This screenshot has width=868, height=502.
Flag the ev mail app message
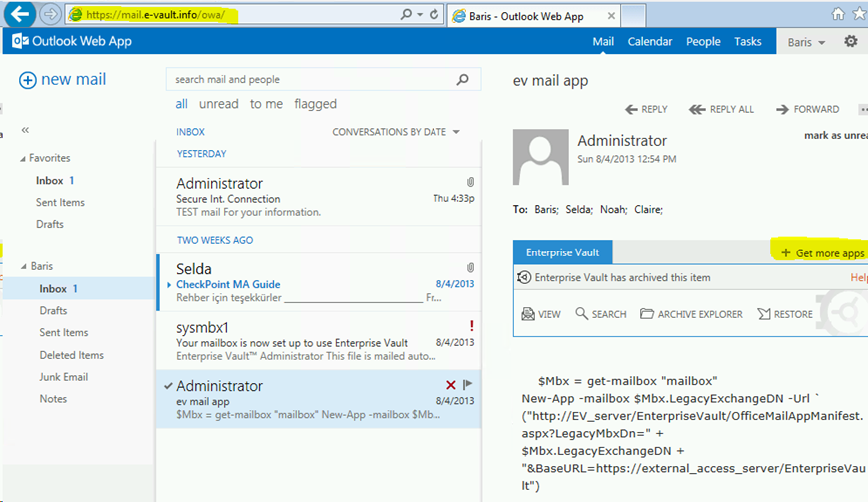467,384
